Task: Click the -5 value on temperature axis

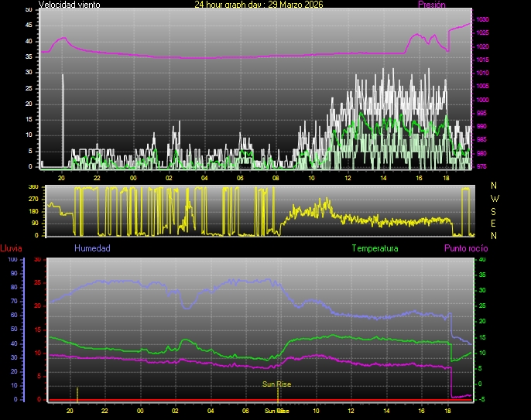Action: [481, 399]
